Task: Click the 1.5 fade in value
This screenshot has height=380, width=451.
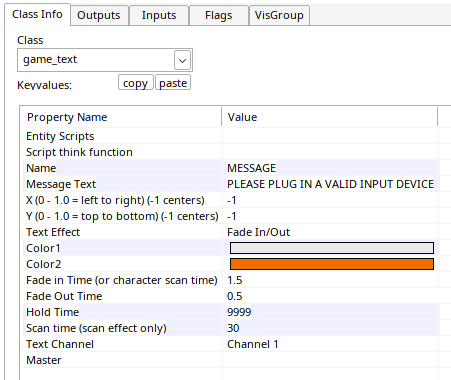Action: pyautogui.click(x=234, y=280)
